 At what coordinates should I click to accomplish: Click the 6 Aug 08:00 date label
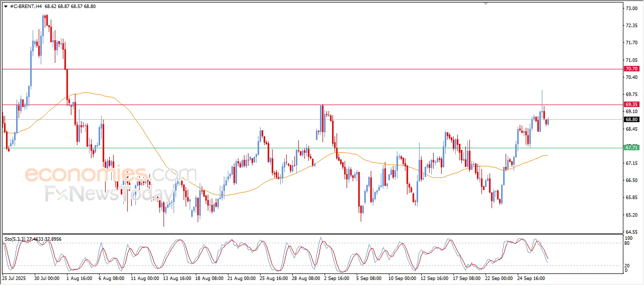[111, 277]
